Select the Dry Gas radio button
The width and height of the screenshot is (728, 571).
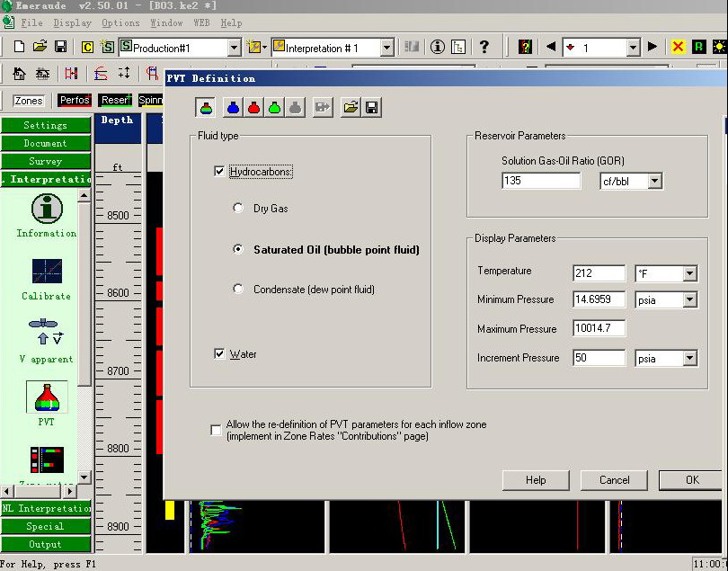(238, 209)
